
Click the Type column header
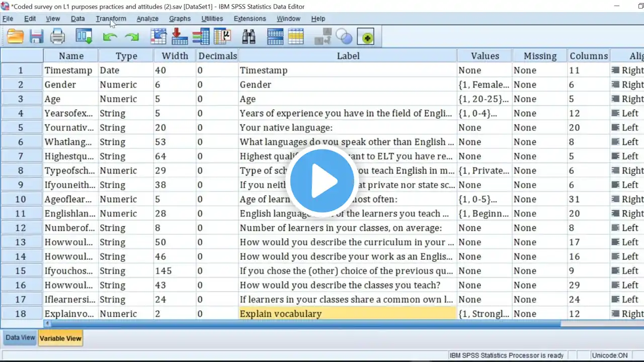(126, 56)
